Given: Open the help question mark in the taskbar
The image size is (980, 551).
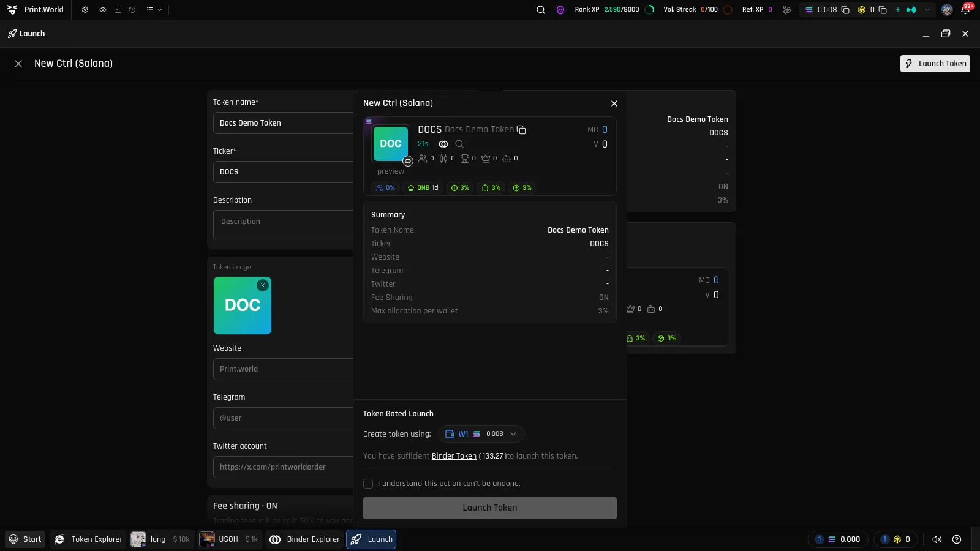Looking at the screenshot, I should [x=957, y=539].
